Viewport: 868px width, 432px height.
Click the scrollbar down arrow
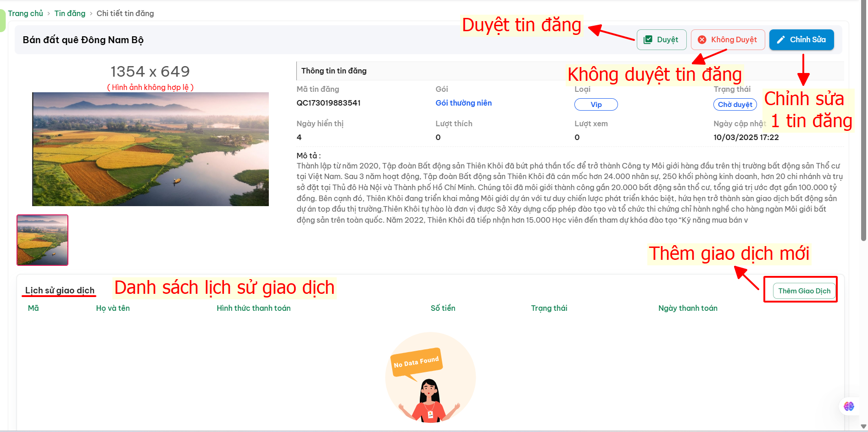click(863, 426)
